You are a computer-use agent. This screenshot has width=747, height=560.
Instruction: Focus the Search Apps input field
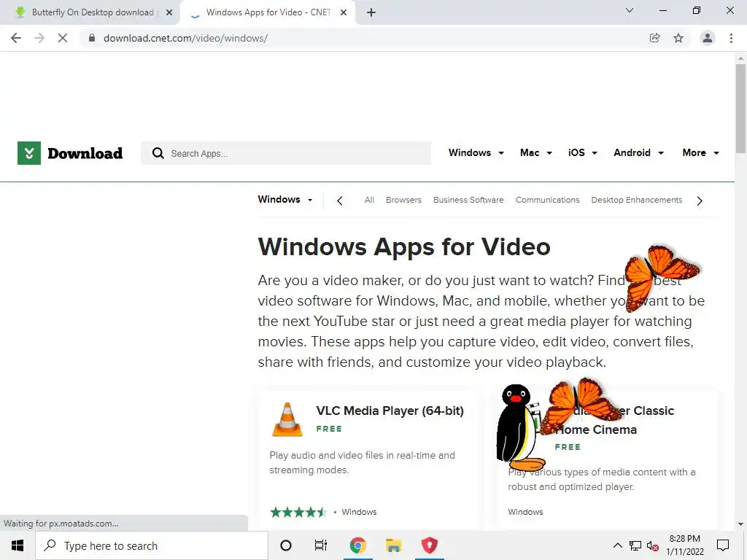pyautogui.click(x=286, y=153)
